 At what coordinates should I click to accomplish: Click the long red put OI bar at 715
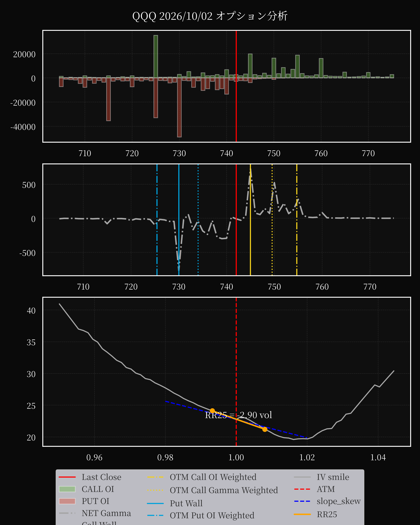tap(108, 99)
